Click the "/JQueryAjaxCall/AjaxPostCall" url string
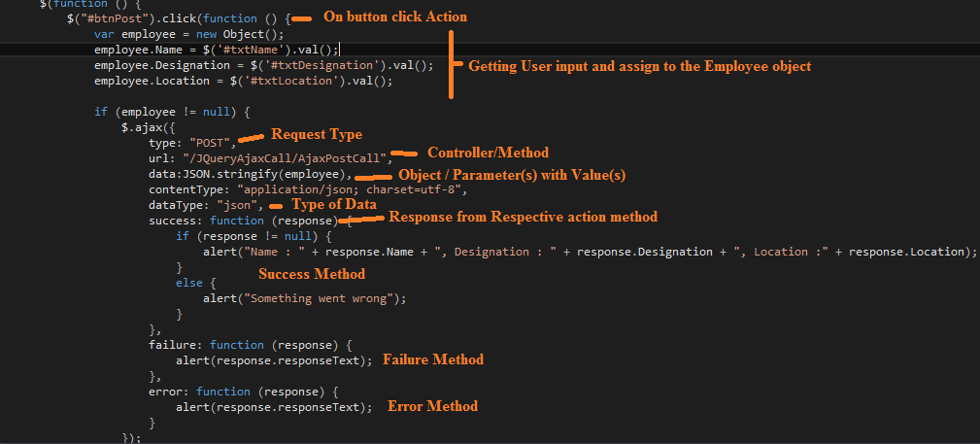 pos(286,158)
